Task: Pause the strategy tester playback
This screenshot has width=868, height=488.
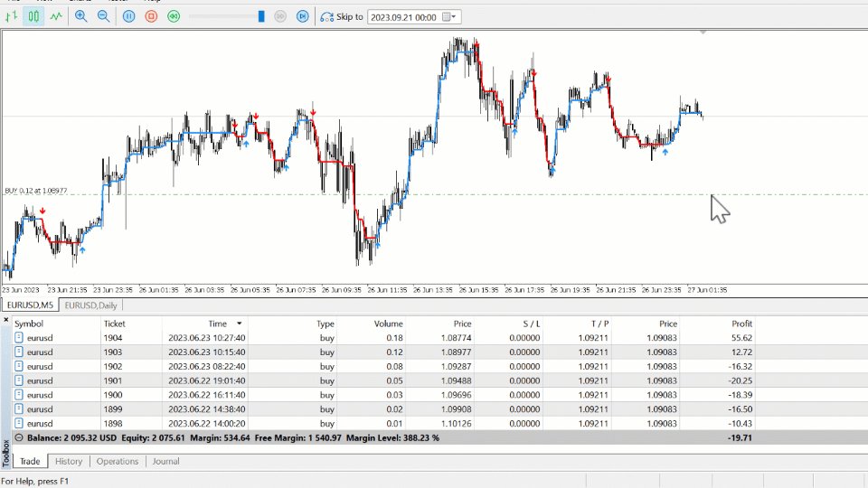Action: click(129, 16)
